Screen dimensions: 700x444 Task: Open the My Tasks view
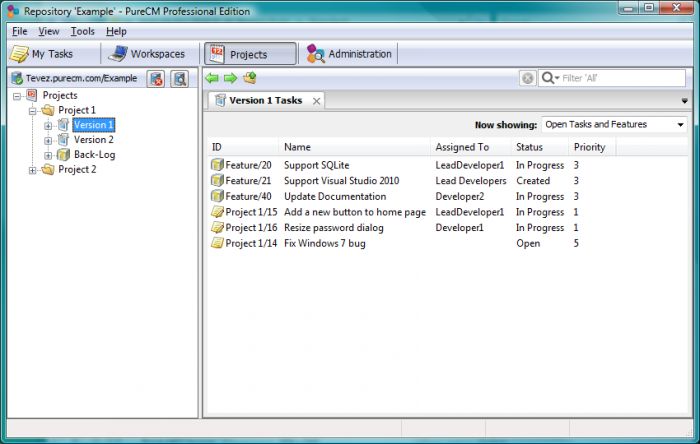point(42,54)
